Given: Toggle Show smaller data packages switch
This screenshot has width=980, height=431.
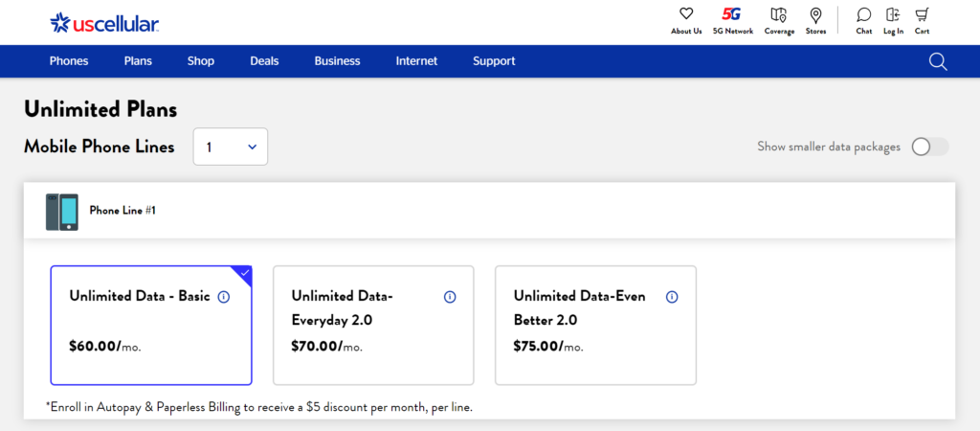Looking at the screenshot, I should pyautogui.click(x=929, y=147).
